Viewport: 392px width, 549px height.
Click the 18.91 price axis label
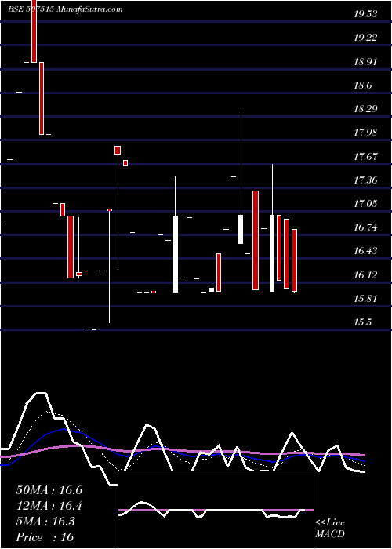click(x=365, y=62)
